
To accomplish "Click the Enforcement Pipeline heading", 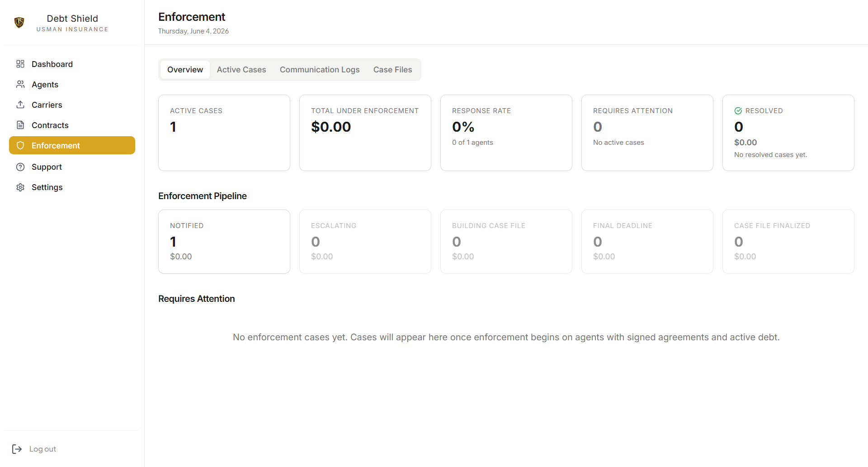I will click(203, 196).
